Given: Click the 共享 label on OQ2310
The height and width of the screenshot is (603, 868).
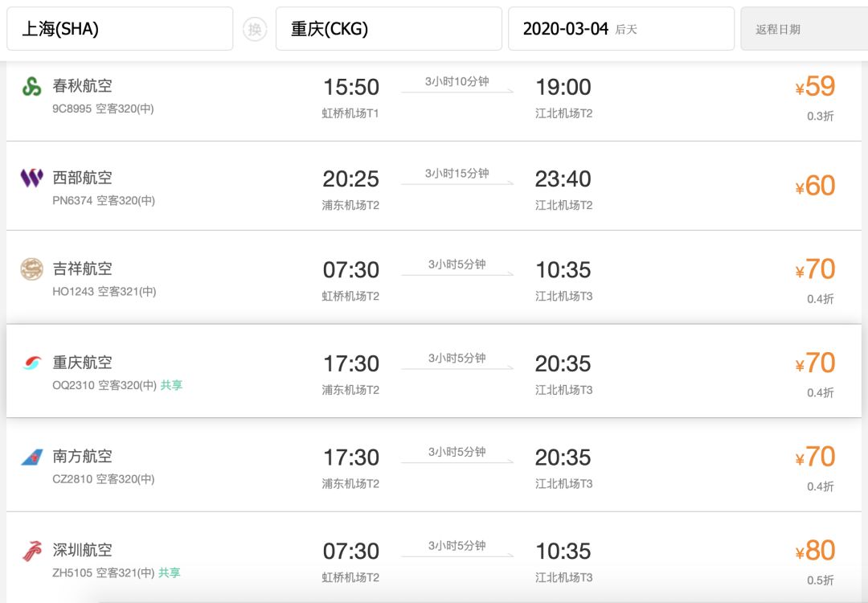Looking at the screenshot, I should coord(172,385).
